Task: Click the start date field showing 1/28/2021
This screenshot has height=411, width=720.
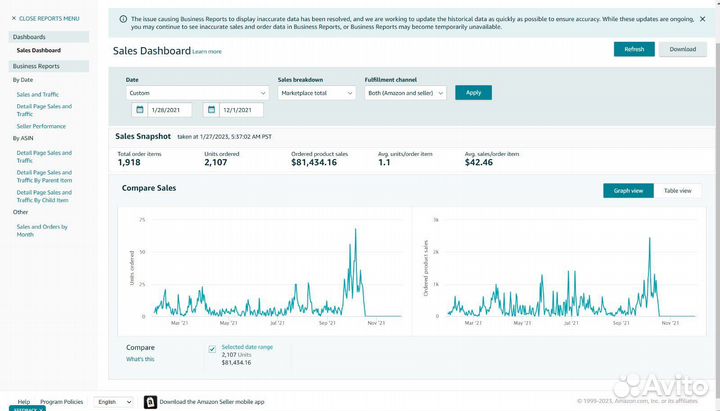Action: click(171, 110)
